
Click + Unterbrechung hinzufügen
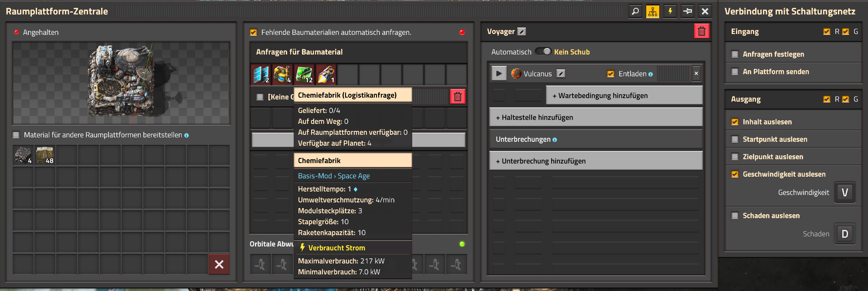596,161
